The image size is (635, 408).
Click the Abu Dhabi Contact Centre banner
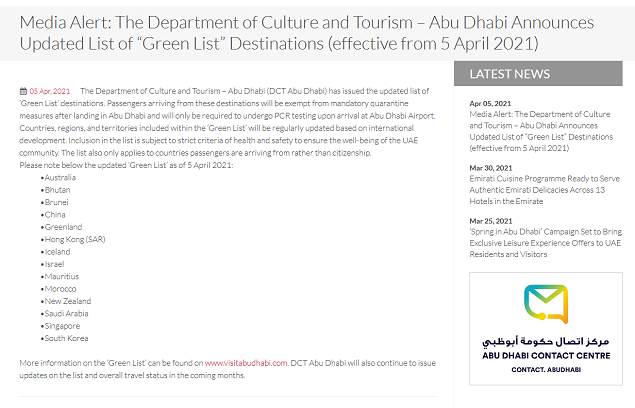tap(544, 329)
